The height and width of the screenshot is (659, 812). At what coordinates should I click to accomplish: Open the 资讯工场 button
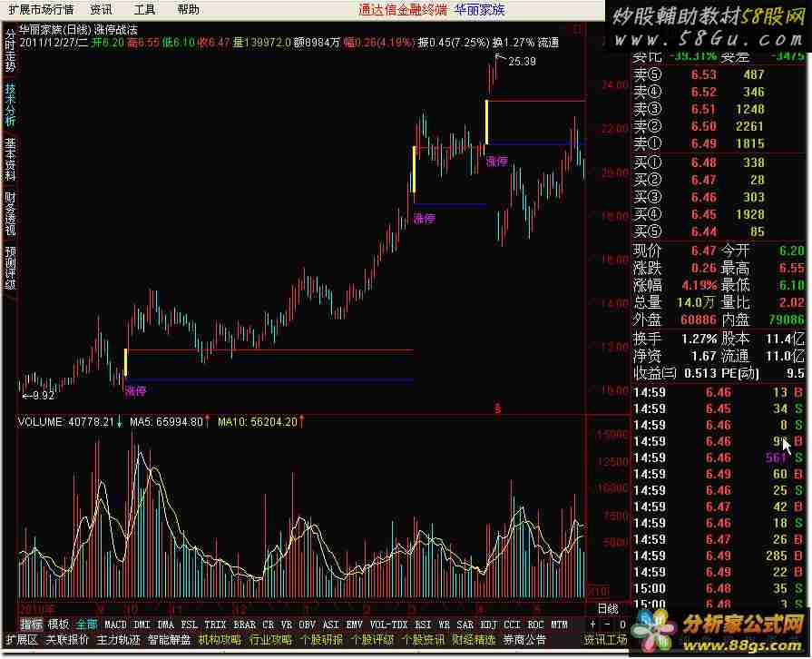pos(606,640)
